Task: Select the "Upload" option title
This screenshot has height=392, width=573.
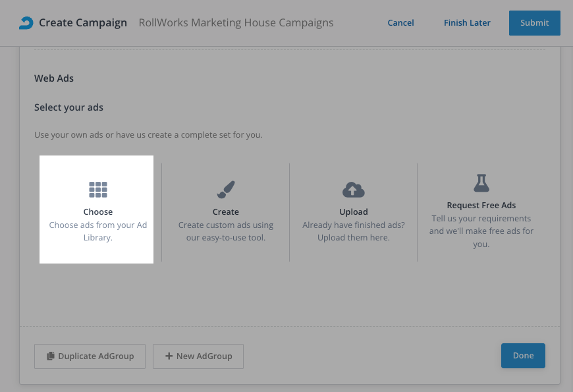Action: pyautogui.click(x=354, y=212)
